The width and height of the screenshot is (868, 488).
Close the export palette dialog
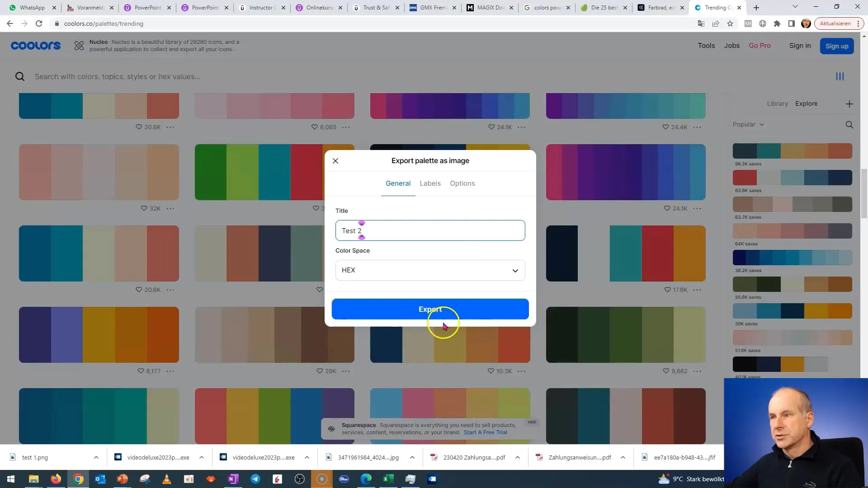335,160
